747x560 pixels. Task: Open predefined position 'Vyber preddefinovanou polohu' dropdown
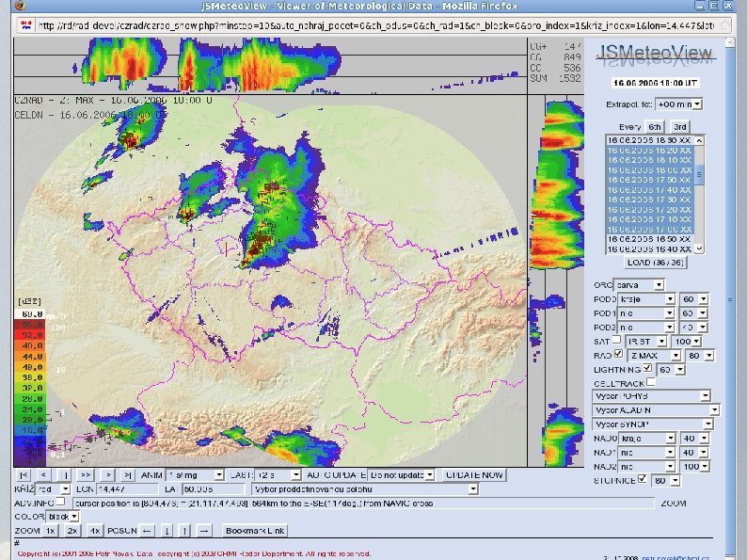(364, 489)
